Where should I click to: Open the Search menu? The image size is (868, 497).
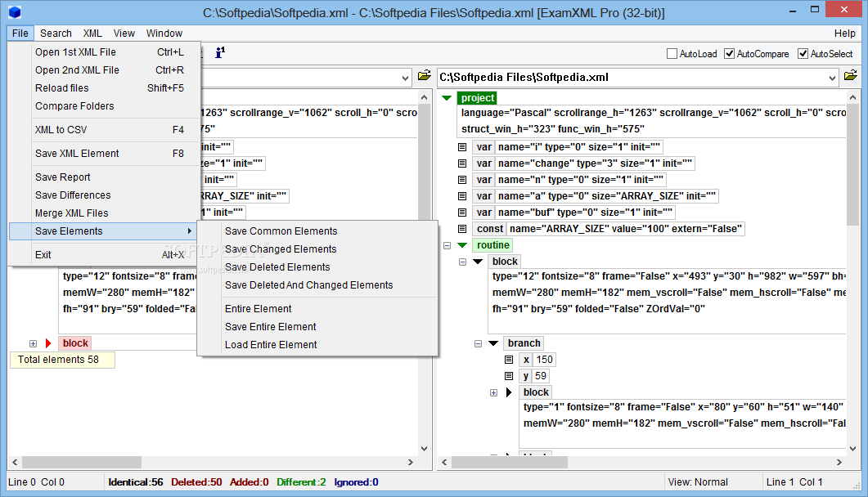(x=56, y=34)
